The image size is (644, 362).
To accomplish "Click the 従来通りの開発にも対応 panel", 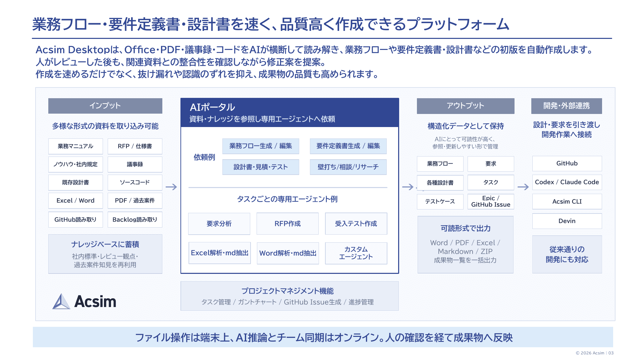I will coord(567,254).
